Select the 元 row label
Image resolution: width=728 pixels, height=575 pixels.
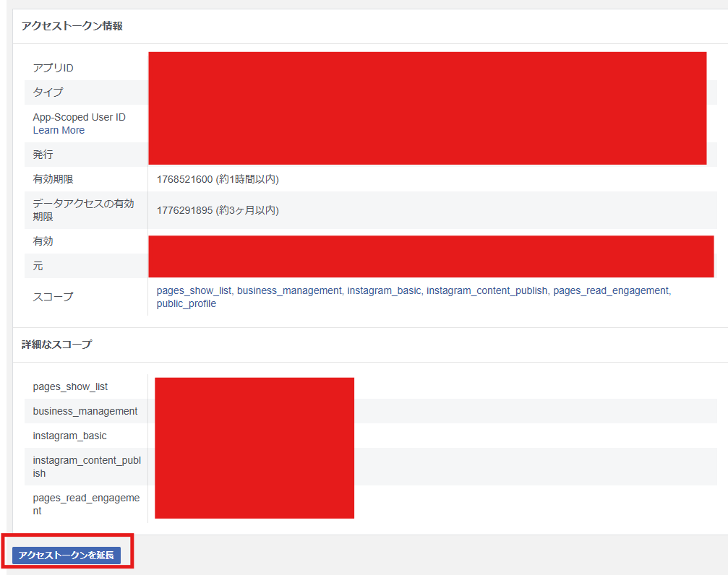click(x=38, y=266)
